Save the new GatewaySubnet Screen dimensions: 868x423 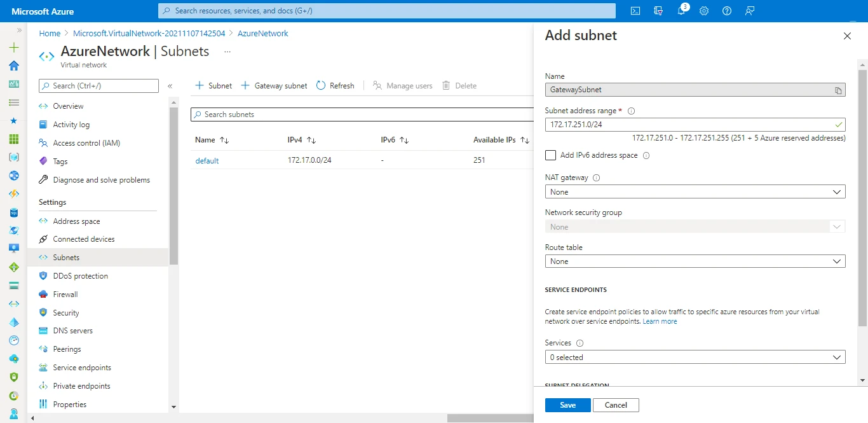[x=567, y=405]
